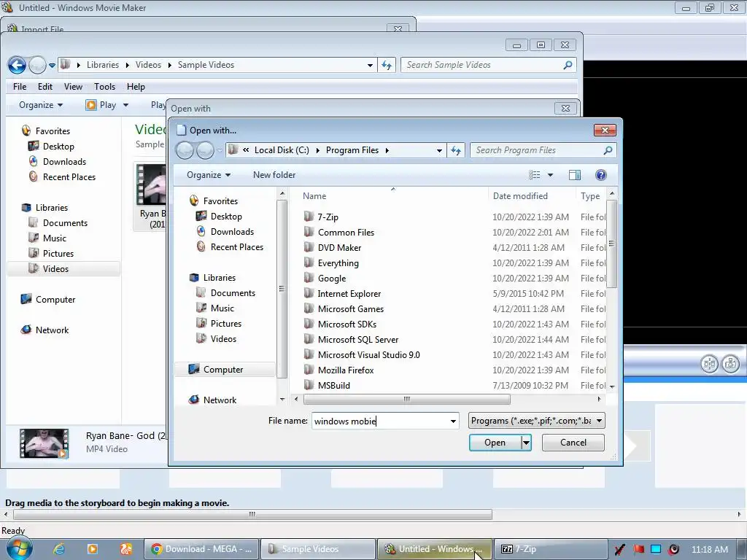The image size is (747, 560).
Task: Launch Internet Explorer from taskbar
Action: coord(59,549)
